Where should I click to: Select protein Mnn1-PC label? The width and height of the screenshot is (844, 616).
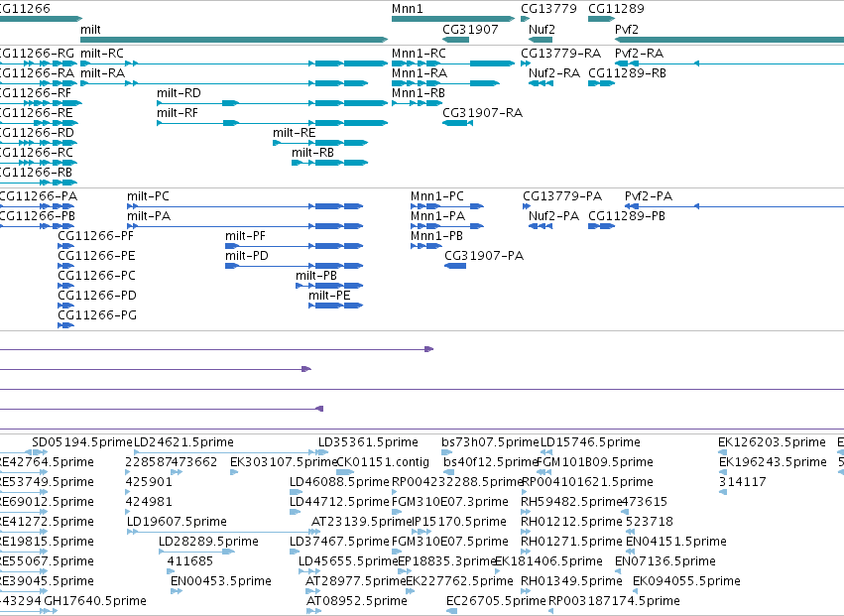pyautogui.click(x=437, y=196)
